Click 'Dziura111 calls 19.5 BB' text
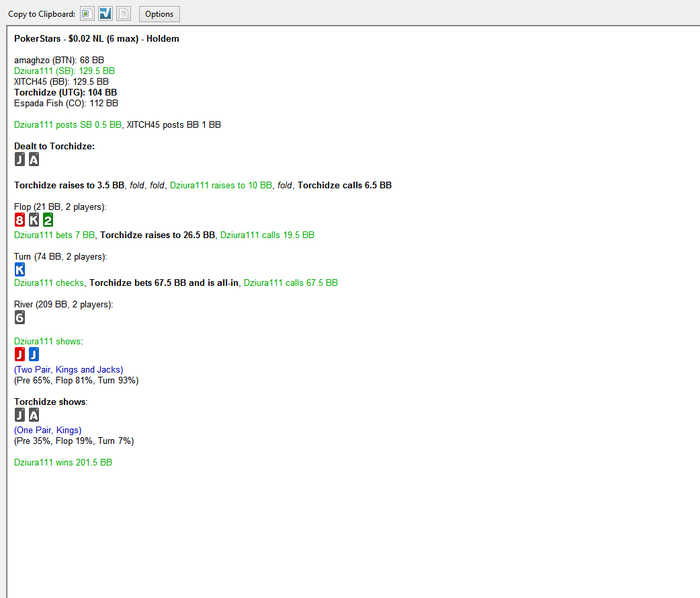Viewport: 700px width, 598px height. 267,235
